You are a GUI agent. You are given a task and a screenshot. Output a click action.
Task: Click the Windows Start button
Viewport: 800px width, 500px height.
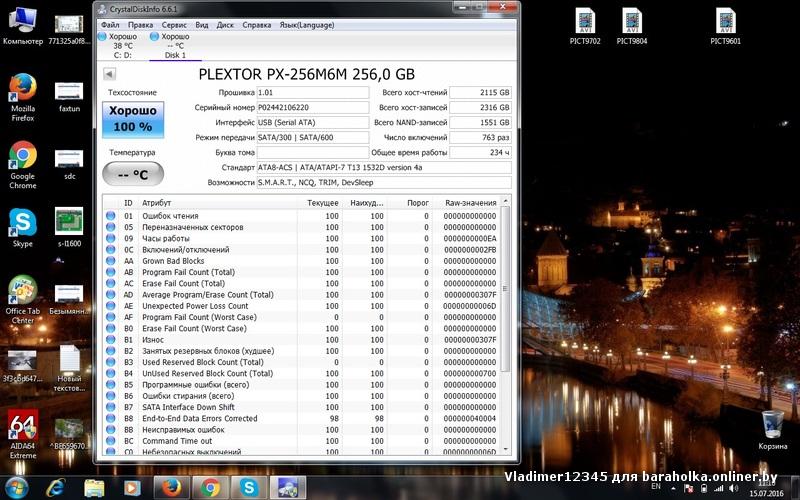(x=17, y=487)
